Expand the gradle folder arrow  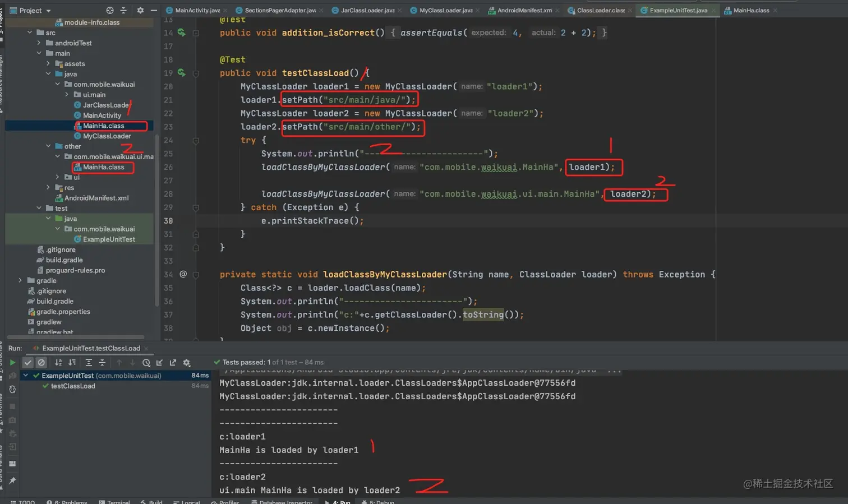(x=20, y=280)
